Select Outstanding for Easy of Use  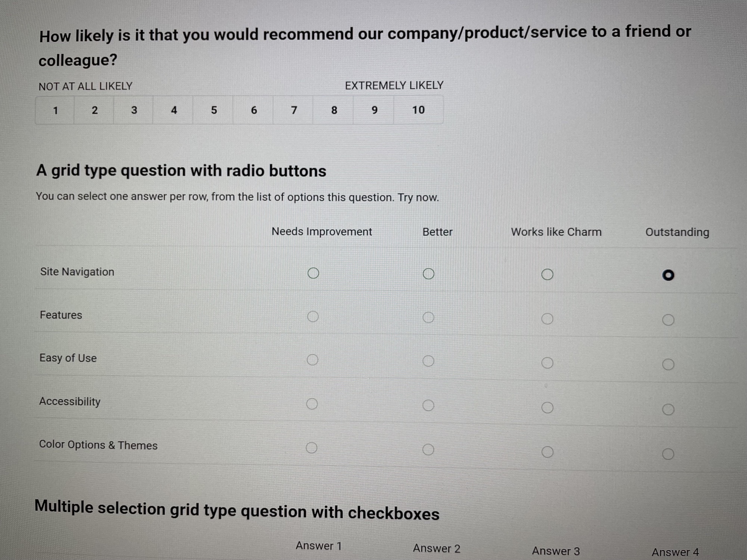pos(668,364)
